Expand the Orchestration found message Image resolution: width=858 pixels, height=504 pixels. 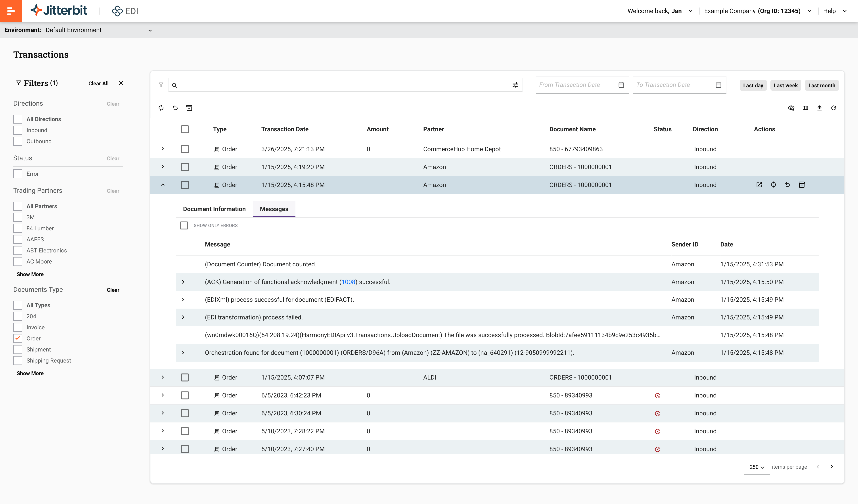[183, 353]
